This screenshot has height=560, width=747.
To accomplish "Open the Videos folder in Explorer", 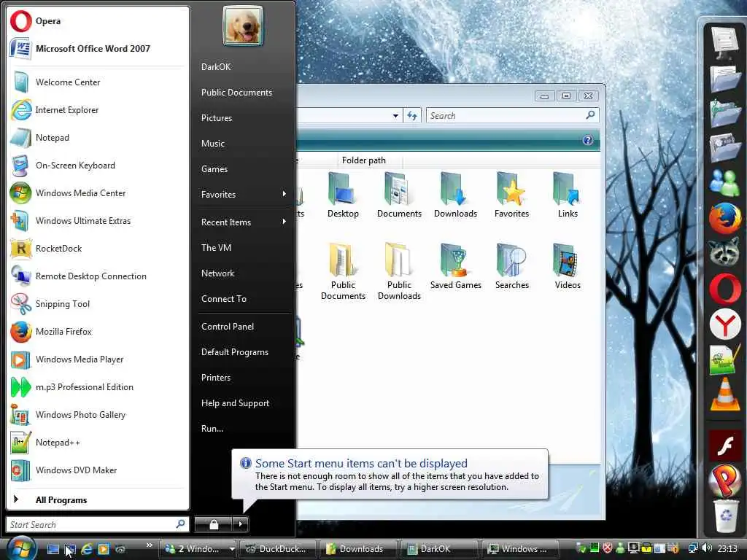I will coord(568,267).
